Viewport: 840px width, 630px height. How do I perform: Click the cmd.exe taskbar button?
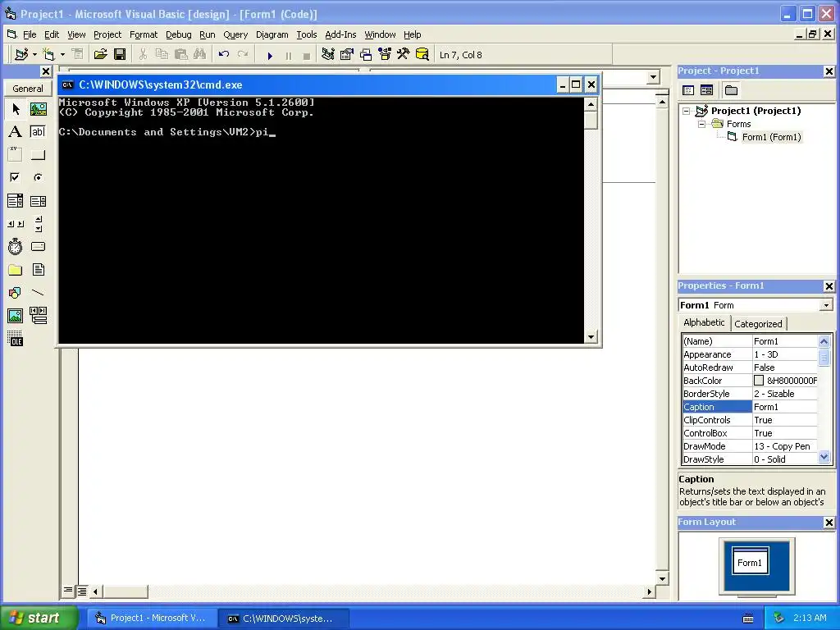(x=284, y=619)
